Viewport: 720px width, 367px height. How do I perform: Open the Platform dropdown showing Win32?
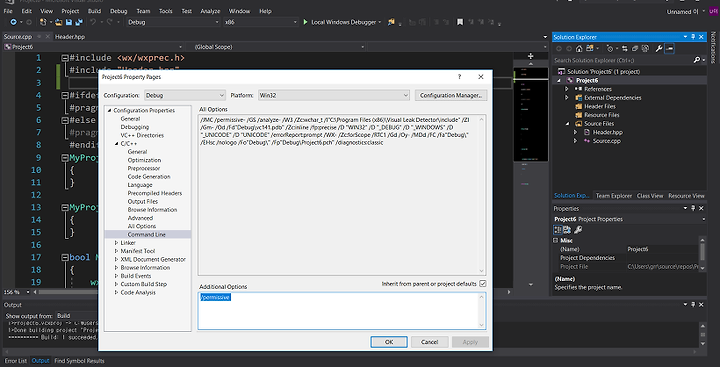tap(333, 96)
